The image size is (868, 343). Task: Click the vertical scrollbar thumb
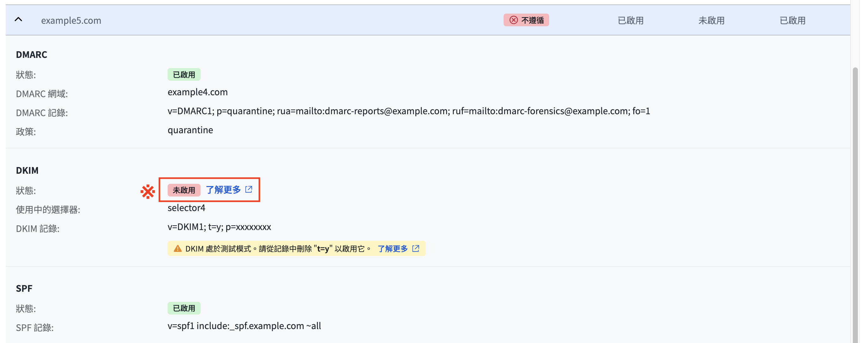pos(855,205)
